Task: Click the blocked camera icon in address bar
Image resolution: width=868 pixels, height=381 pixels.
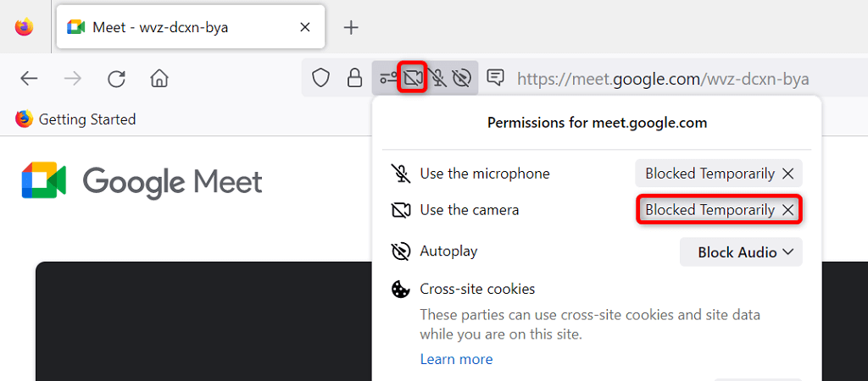Action: click(x=413, y=78)
